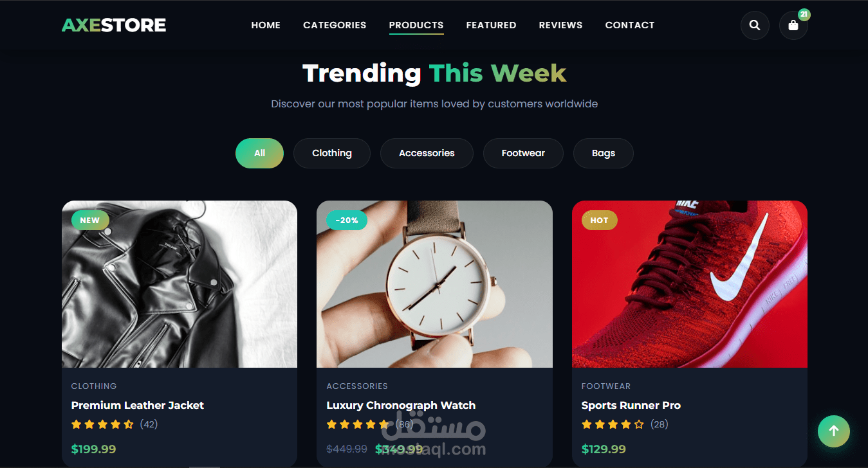The width and height of the screenshot is (868, 468).
Task: Click the -20% discount badge on watch
Action: 347,220
